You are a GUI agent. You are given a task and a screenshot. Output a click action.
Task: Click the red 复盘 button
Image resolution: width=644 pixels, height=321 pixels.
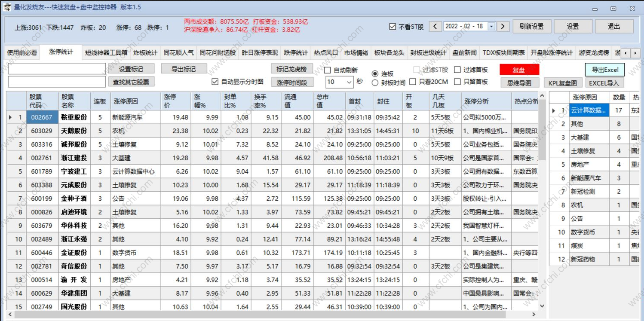click(519, 70)
